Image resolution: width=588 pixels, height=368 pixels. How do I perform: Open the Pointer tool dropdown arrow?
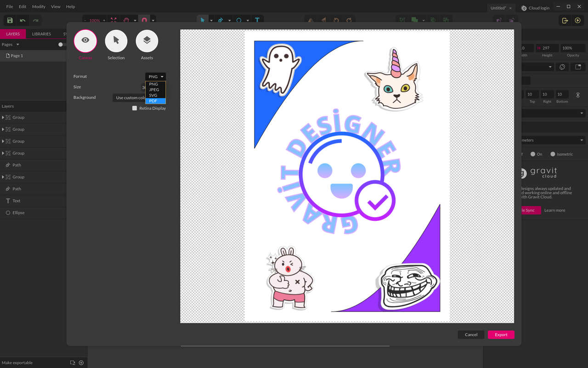click(211, 20)
